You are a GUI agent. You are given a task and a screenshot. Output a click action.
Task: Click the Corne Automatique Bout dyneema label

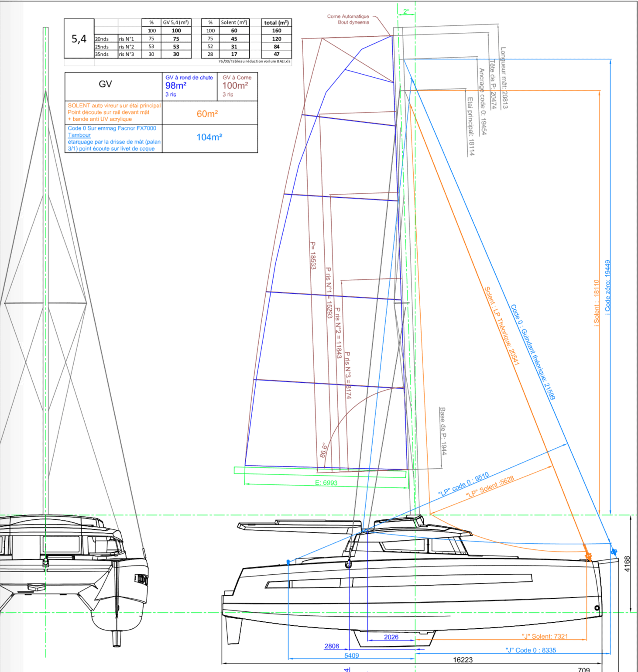pos(348,20)
